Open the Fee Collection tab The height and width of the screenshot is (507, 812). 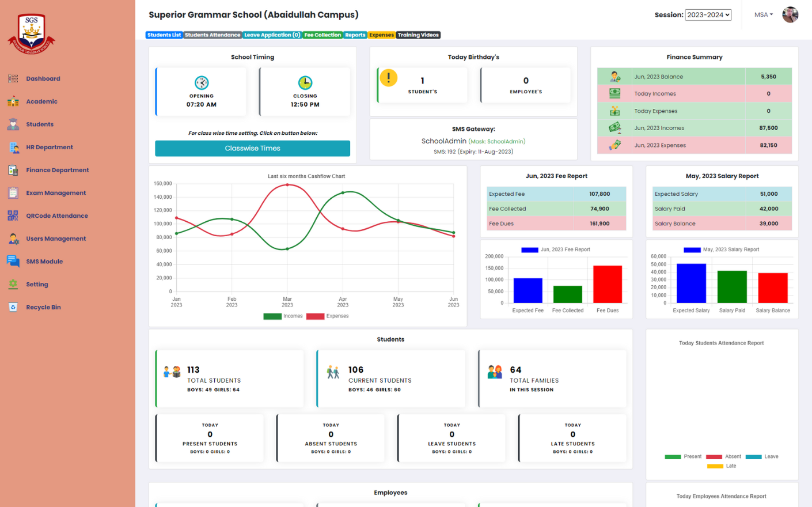pos(322,35)
